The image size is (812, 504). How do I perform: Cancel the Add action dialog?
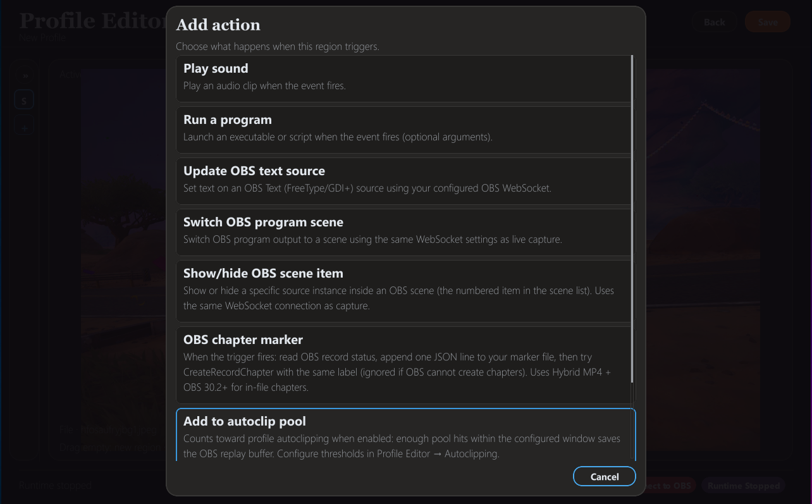point(604,477)
